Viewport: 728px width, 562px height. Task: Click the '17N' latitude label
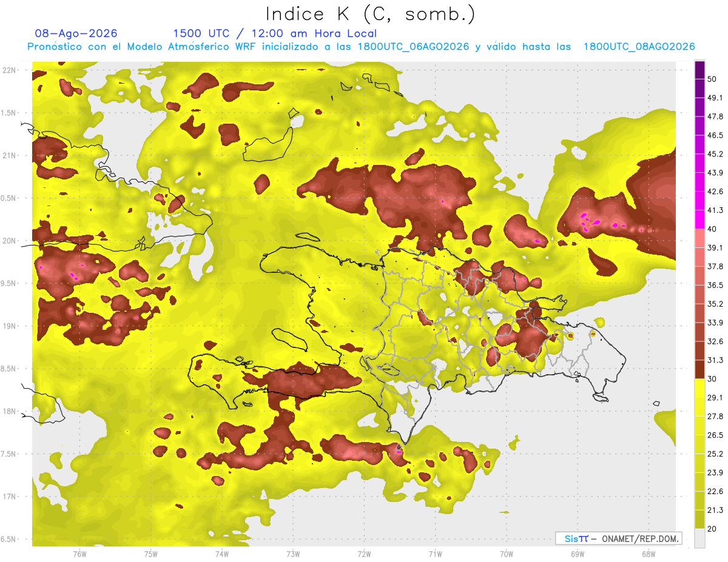tap(8, 497)
